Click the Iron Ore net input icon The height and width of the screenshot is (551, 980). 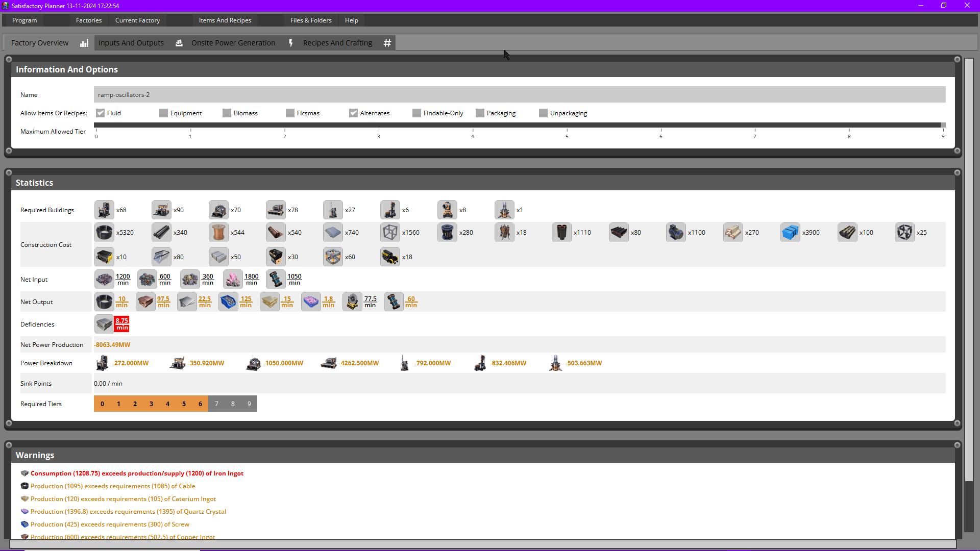click(x=104, y=279)
